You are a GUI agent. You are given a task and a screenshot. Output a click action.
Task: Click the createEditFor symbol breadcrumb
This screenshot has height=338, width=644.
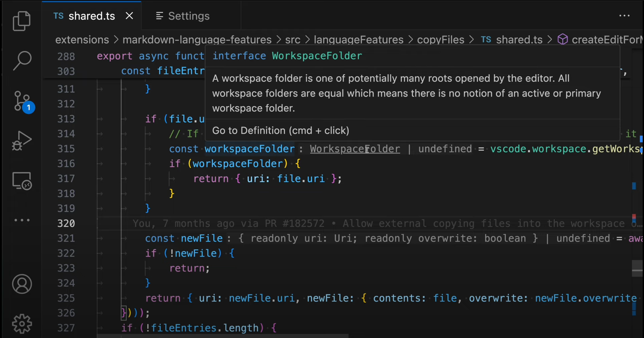(606, 40)
